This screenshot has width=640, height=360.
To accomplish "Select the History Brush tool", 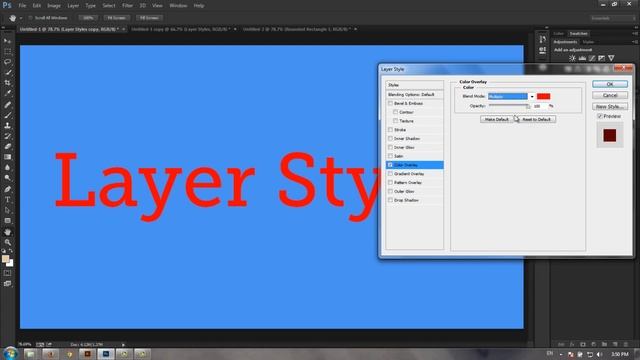I will (x=7, y=136).
